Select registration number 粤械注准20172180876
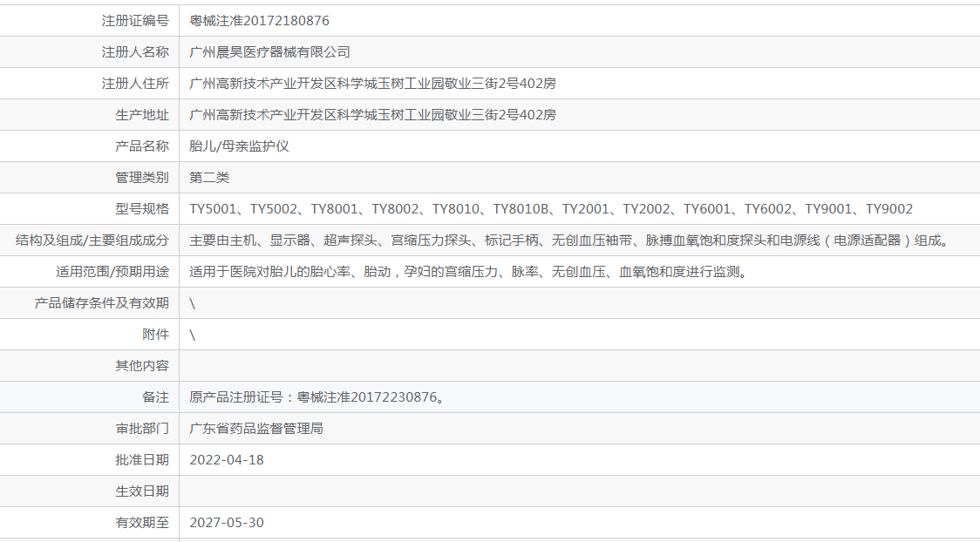Screen dimensions: 980x542 coord(259,21)
